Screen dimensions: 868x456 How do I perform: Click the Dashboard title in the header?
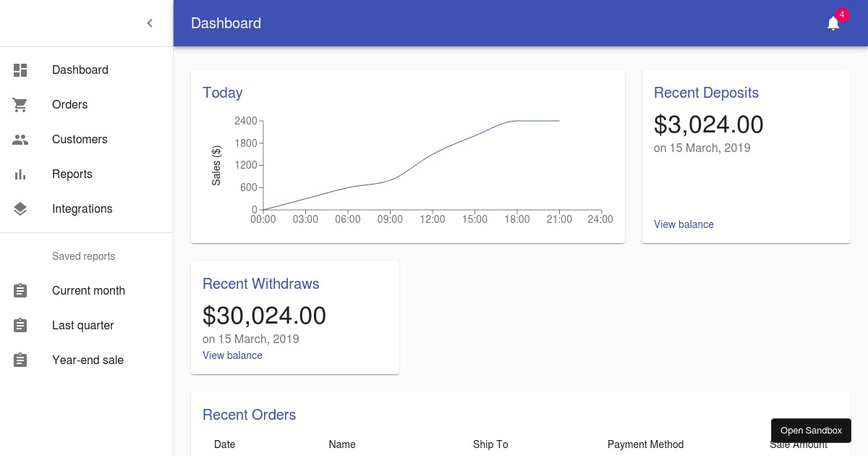[x=226, y=23]
